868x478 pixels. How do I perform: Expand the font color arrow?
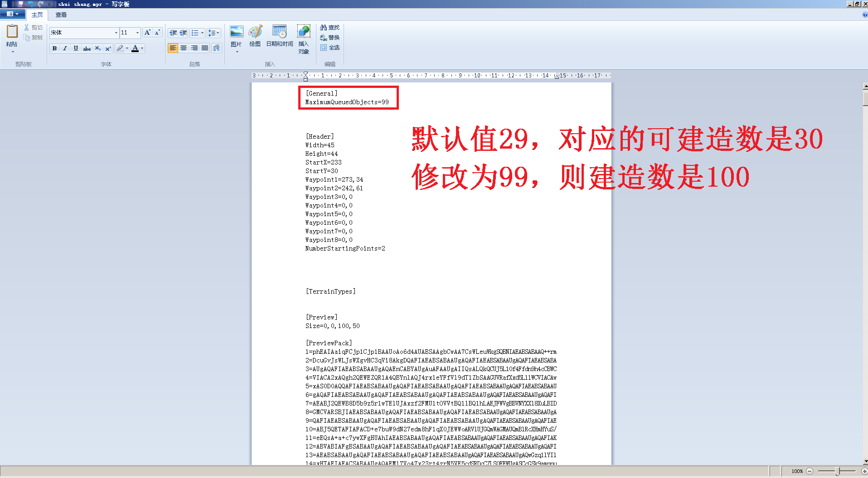tap(142, 48)
